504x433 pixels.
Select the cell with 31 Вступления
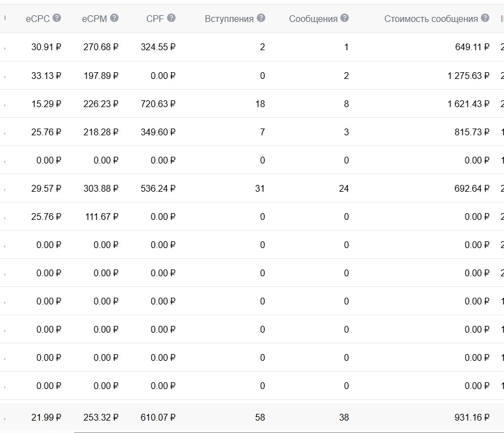pyautogui.click(x=260, y=188)
